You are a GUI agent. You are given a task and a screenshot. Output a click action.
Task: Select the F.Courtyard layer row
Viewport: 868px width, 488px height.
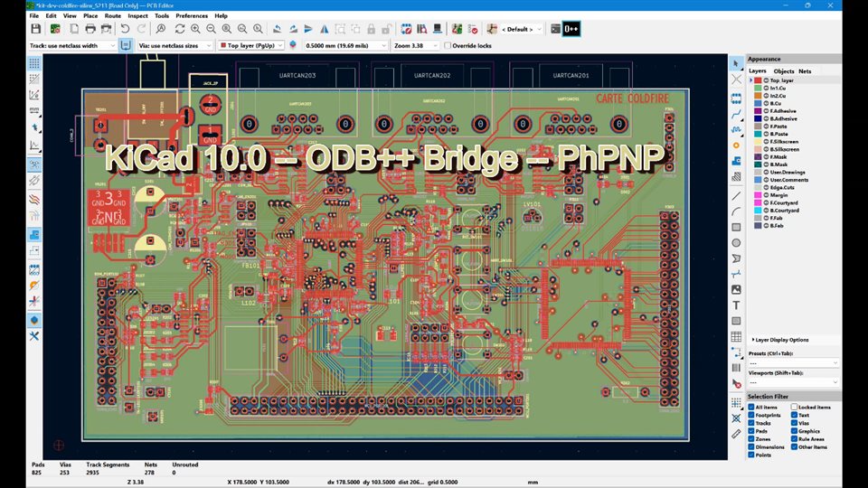793,202
